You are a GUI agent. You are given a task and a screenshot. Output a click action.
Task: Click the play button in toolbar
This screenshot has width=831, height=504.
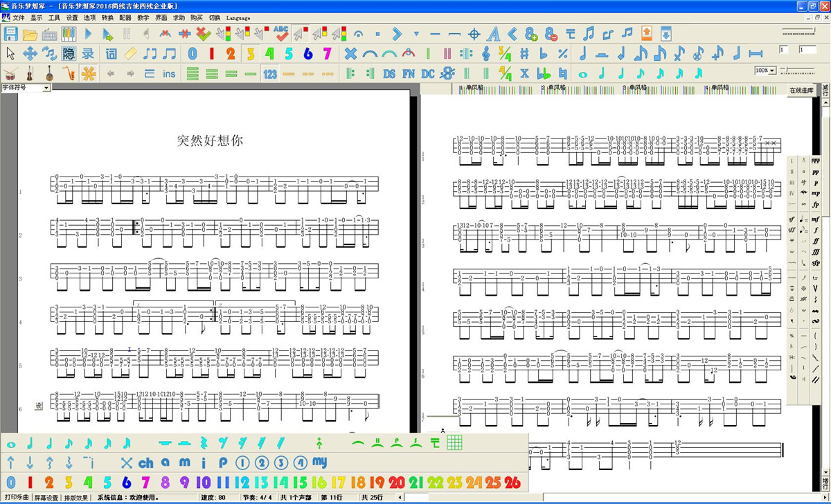[x=89, y=33]
